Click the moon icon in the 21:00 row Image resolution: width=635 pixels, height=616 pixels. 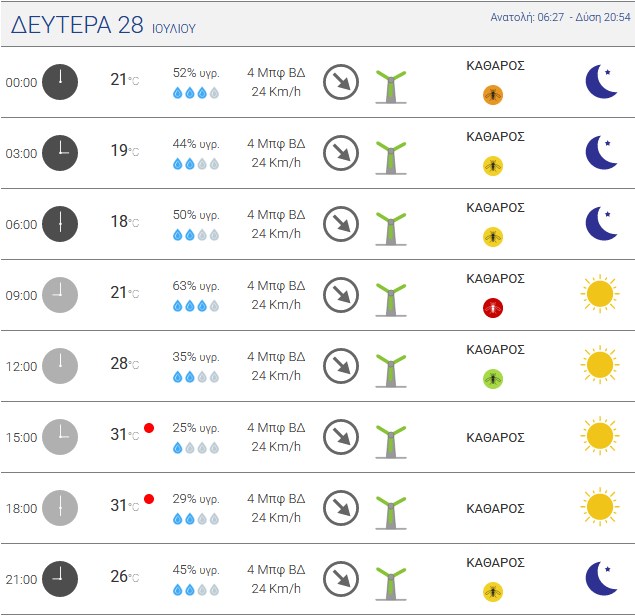point(601,578)
